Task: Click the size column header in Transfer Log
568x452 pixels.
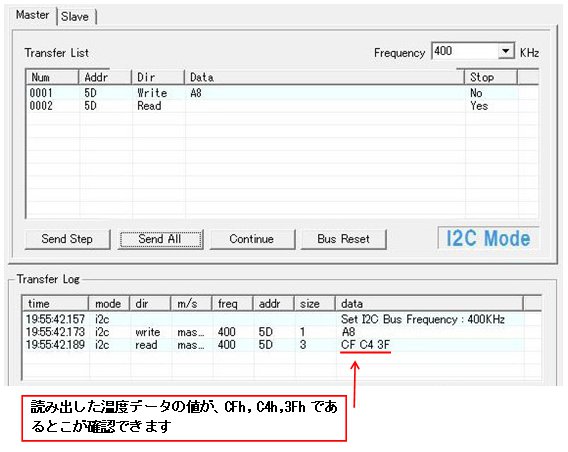Action: point(314,304)
